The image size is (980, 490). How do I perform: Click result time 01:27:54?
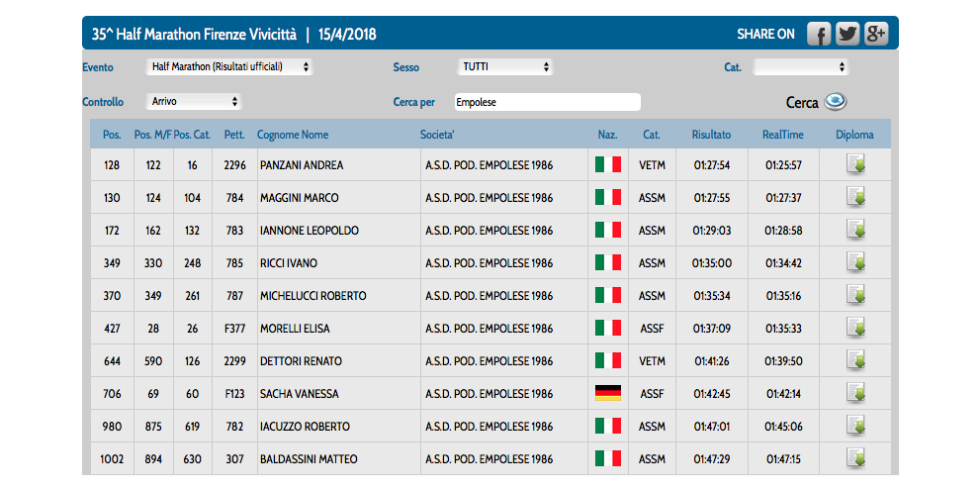point(712,165)
